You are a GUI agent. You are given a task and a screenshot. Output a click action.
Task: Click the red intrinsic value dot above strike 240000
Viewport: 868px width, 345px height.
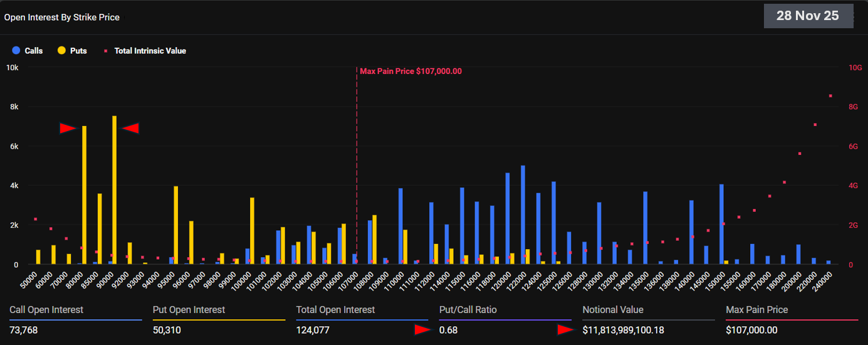pos(830,96)
